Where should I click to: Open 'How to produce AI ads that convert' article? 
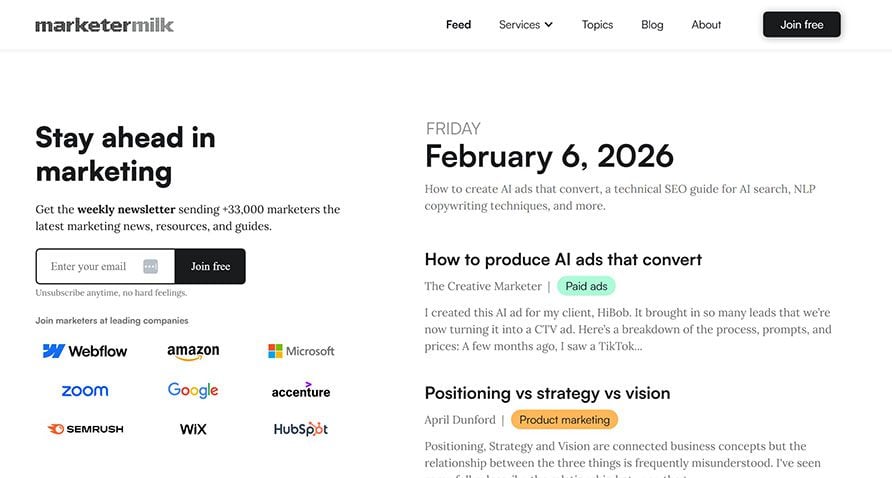[563, 260]
